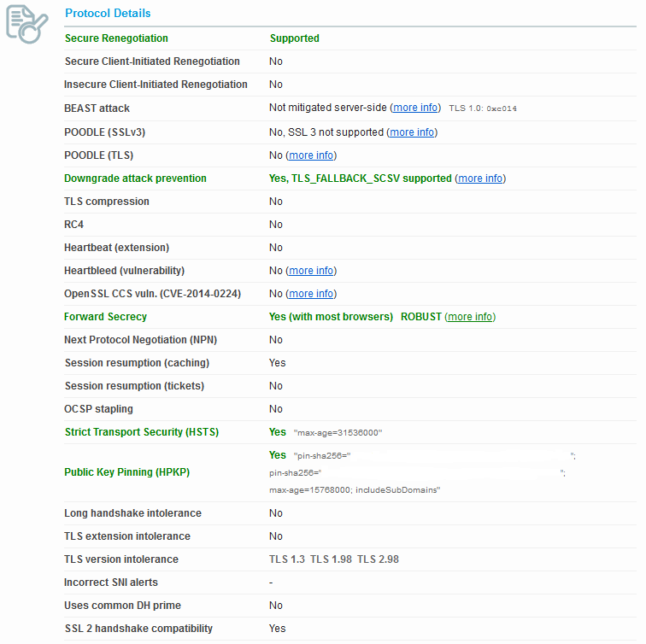Click the Yes, TLS_FALLBACK_SCSV supported text

click(361, 179)
